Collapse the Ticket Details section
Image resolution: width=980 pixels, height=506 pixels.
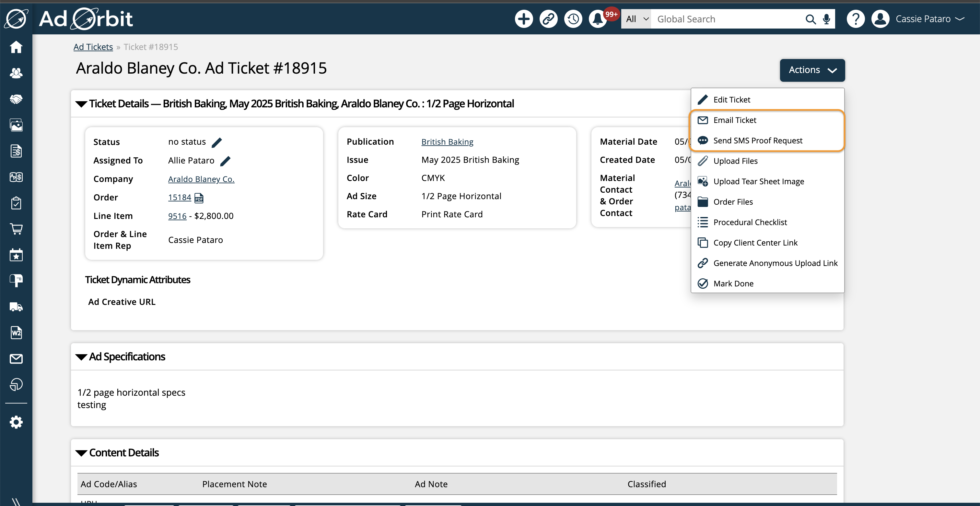point(81,103)
